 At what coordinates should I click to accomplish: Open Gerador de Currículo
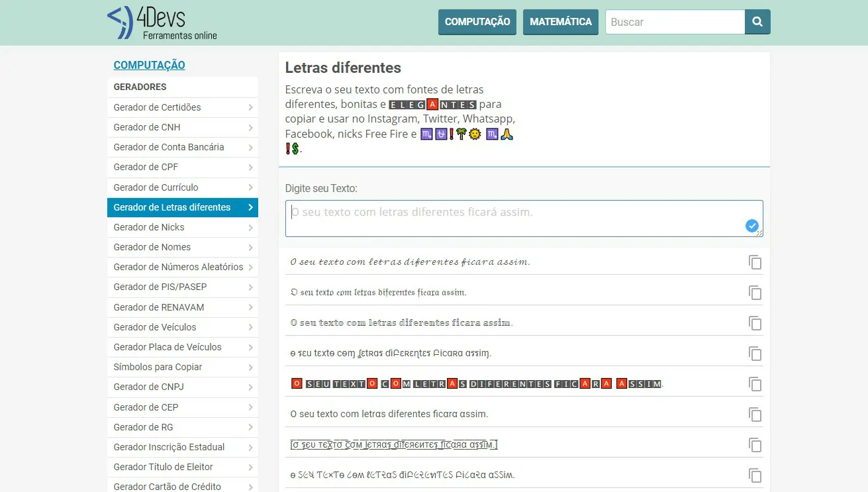[x=183, y=187]
